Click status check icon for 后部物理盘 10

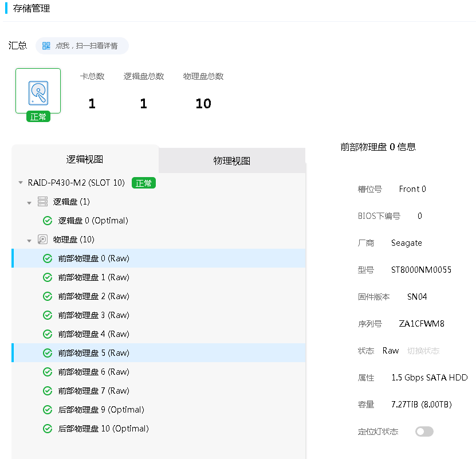[x=48, y=429]
